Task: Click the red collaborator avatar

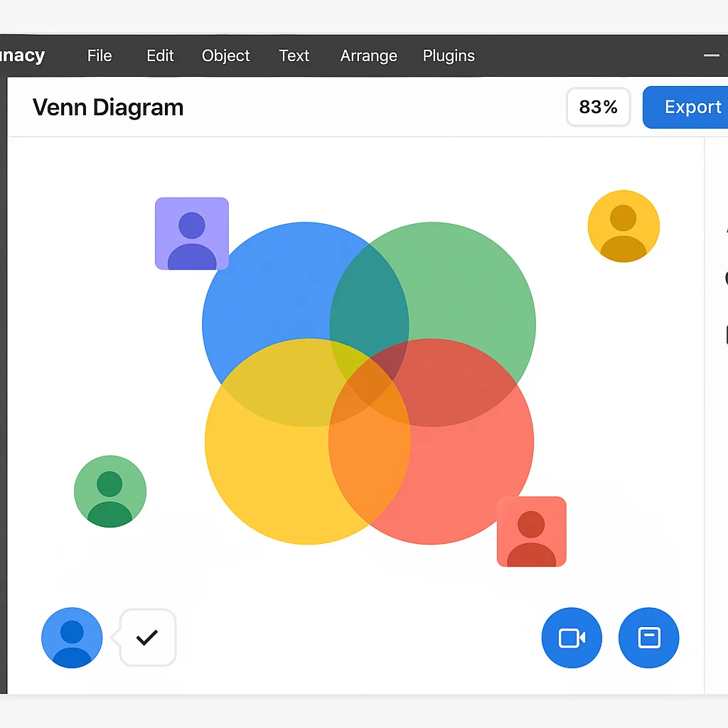Action: click(x=532, y=532)
